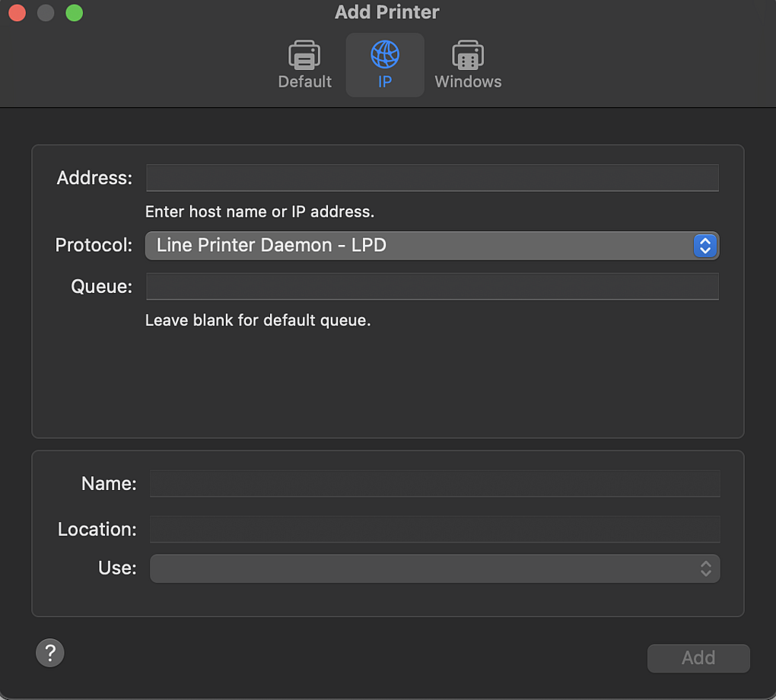The image size is (776, 700).
Task: Click the Add button
Action: (x=698, y=657)
